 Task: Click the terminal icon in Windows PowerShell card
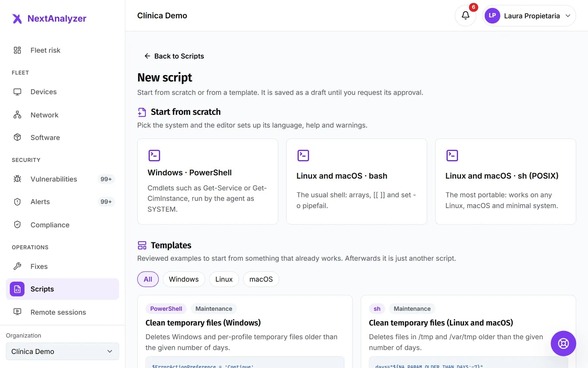(x=154, y=155)
